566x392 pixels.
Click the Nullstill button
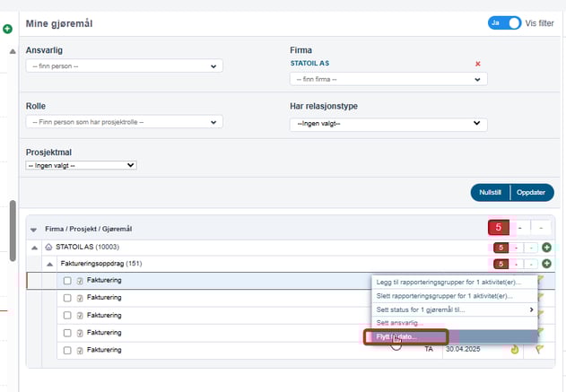click(x=490, y=192)
